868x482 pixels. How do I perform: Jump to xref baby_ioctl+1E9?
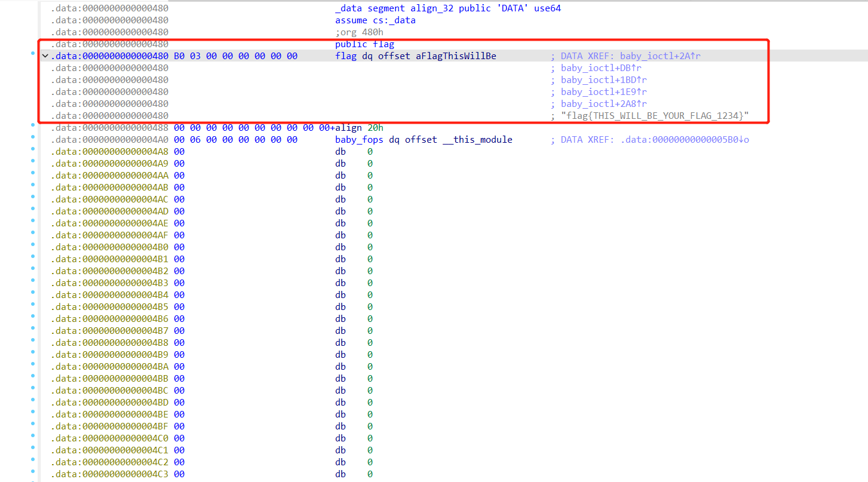pyautogui.click(x=604, y=92)
